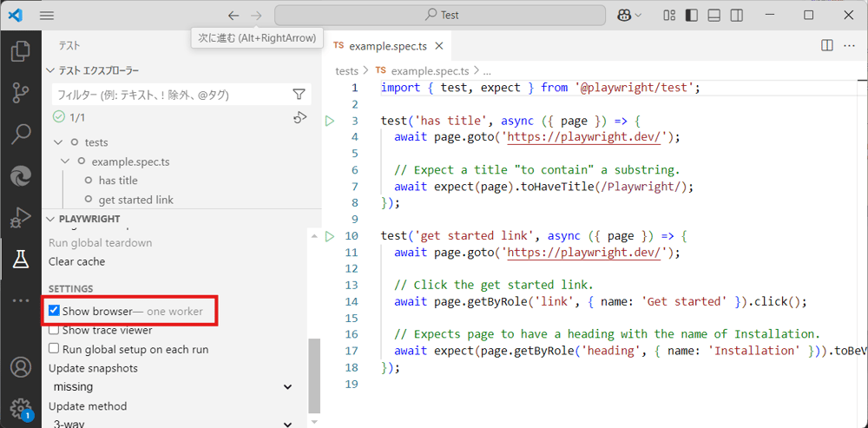This screenshot has width=868, height=428.
Task: Click line number 19
Action: [x=352, y=385]
